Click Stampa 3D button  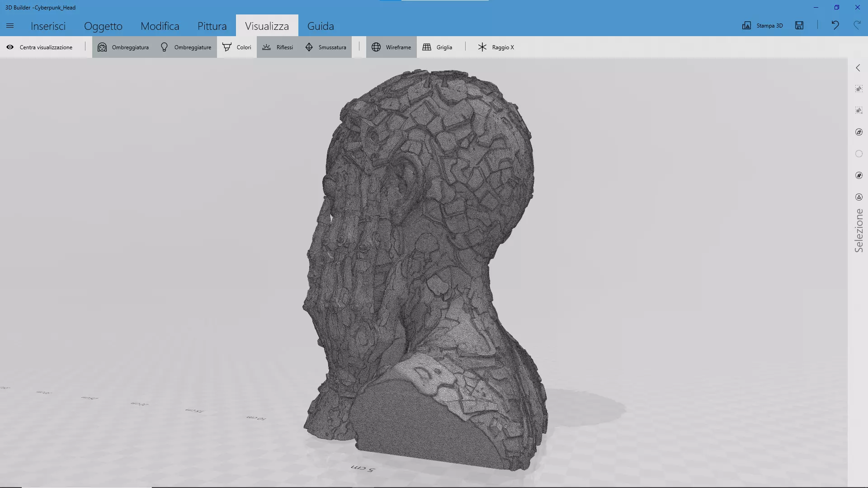(763, 25)
